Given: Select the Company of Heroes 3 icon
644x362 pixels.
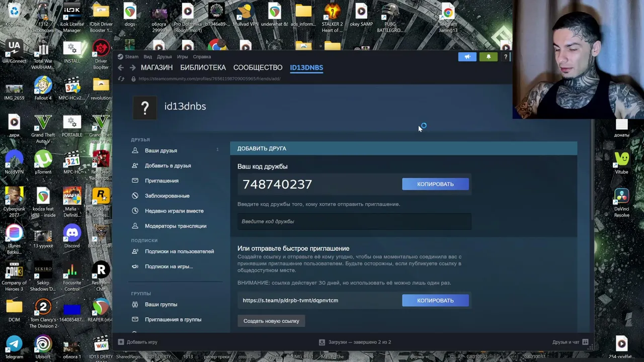Looking at the screenshot, I should coord(14,277).
